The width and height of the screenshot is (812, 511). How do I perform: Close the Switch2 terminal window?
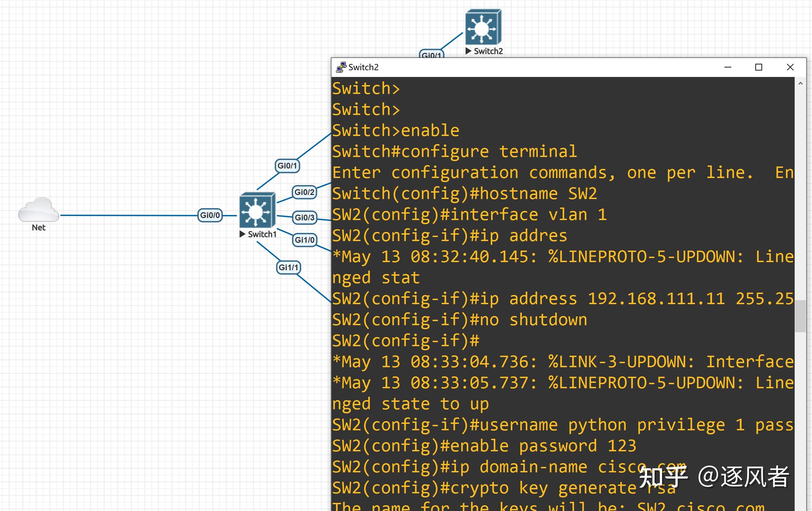coord(790,67)
